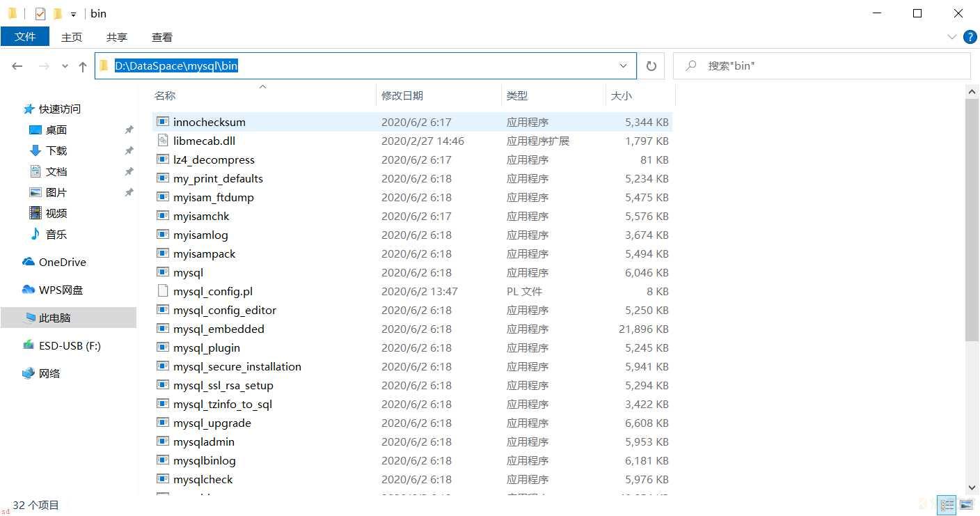980x516 pixels.
Task: Expand the ribbon chevron
Action: pyautogui.click(x=952, y=37)
